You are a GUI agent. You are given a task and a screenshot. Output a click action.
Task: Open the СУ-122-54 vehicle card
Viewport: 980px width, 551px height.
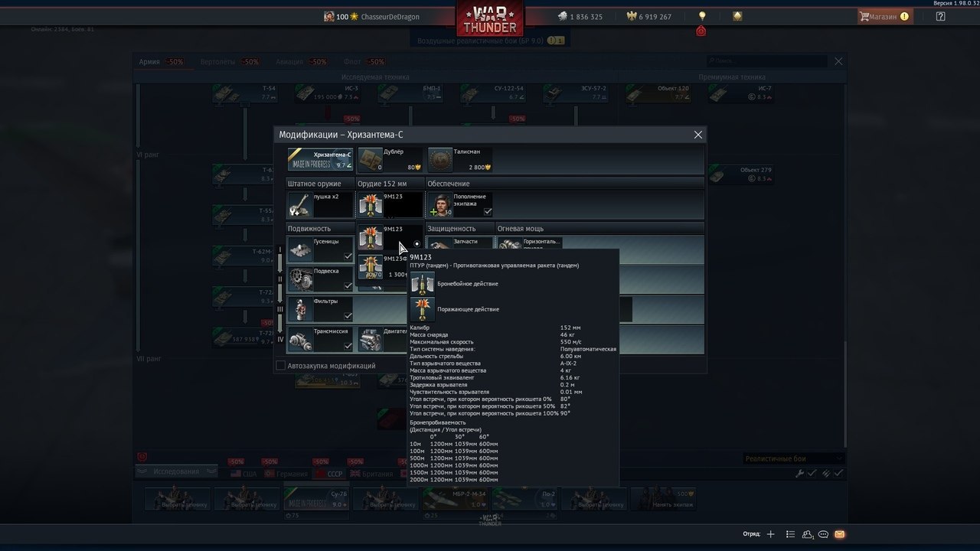pyautogui.click(x=492, y=93)
